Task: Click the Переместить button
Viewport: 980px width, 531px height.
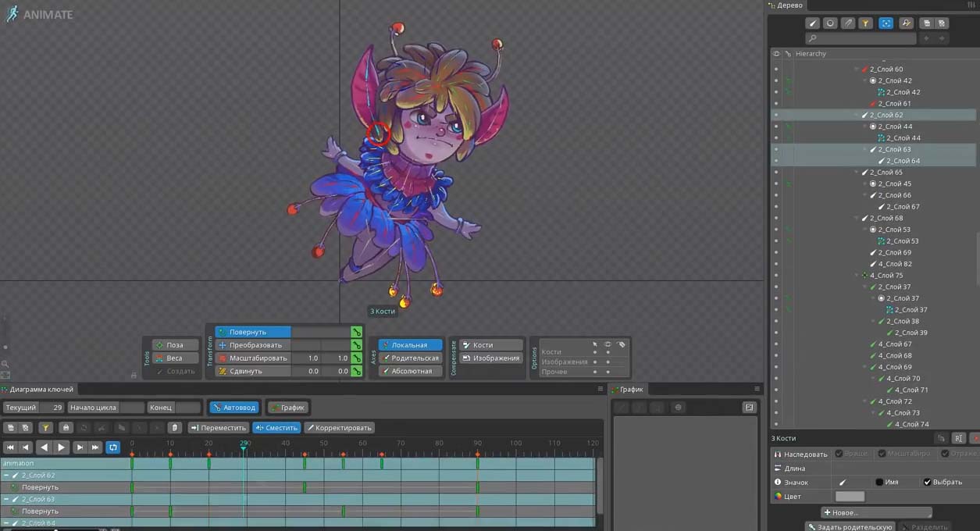Action: click(218, 428)
